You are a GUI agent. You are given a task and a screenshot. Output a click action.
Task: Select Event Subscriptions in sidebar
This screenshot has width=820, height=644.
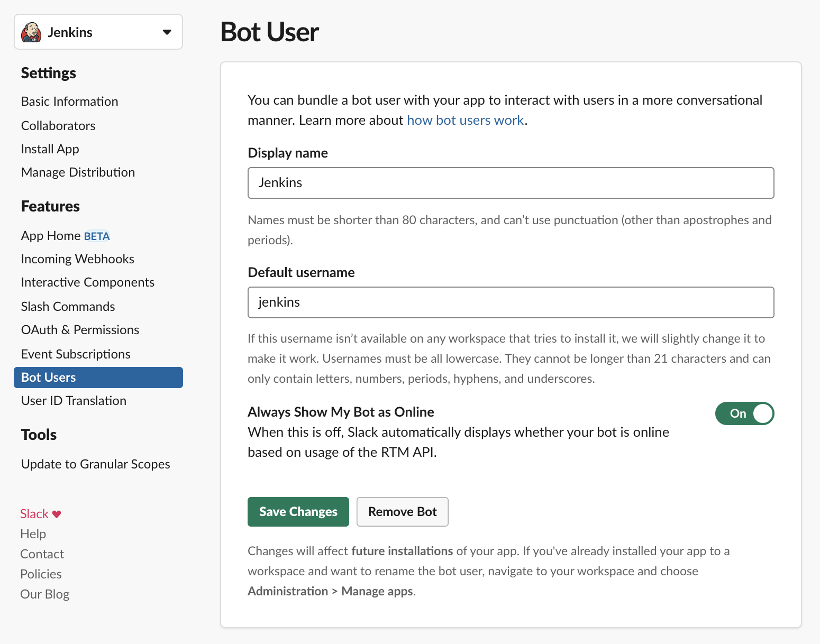tap(76, 354)
